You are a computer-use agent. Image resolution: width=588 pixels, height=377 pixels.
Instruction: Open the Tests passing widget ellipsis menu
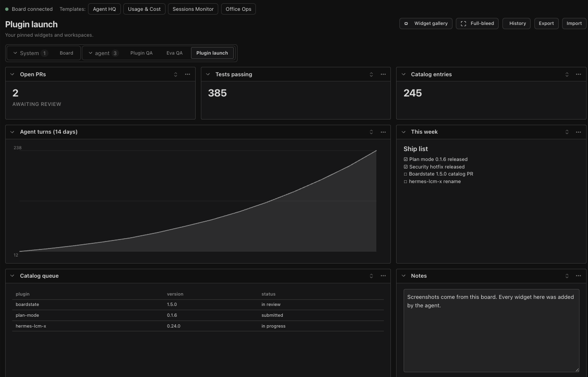coord(383,74)
